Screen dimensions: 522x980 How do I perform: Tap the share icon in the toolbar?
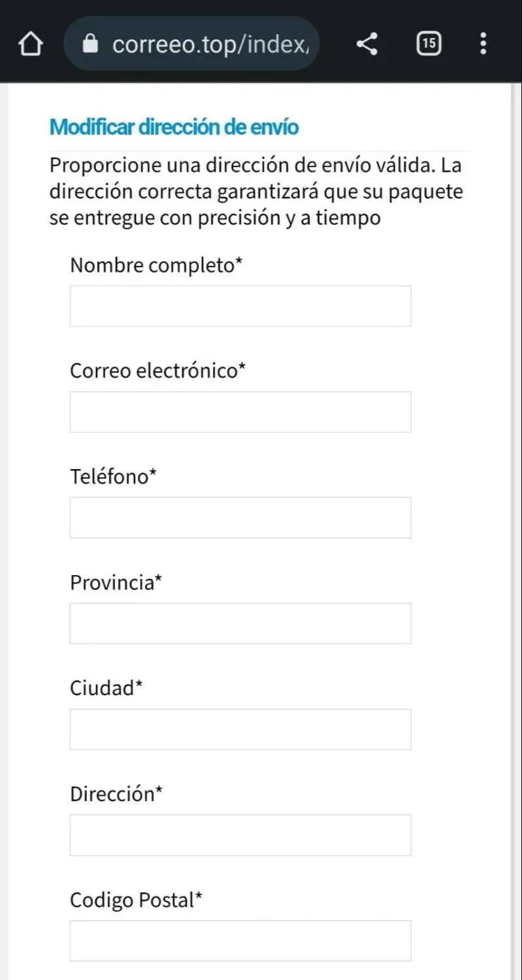point(367,44)
